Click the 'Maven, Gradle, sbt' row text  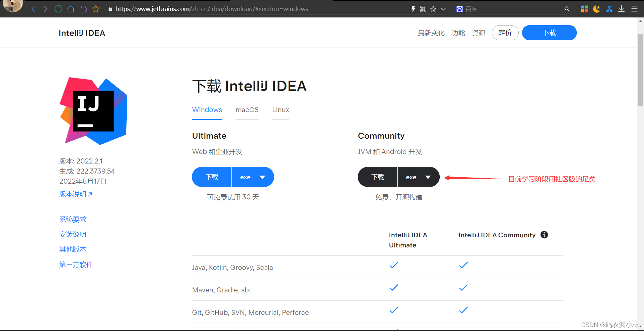[222, 290]
